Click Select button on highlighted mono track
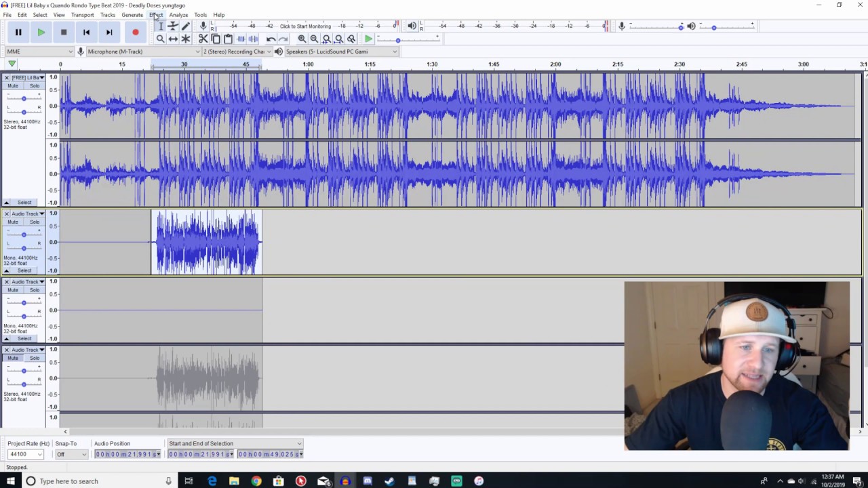 24,270
